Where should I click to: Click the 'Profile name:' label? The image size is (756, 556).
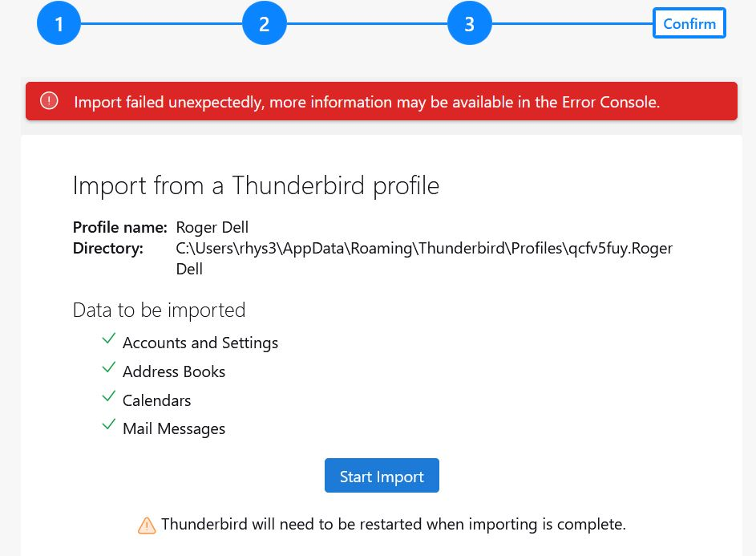120,227
